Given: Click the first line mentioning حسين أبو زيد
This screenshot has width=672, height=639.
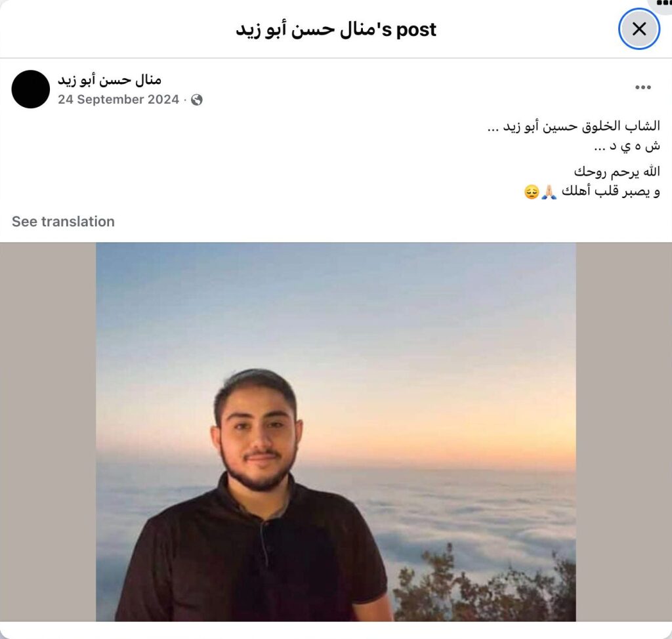Looking at the screenshot, I should (x=574, y=127).
